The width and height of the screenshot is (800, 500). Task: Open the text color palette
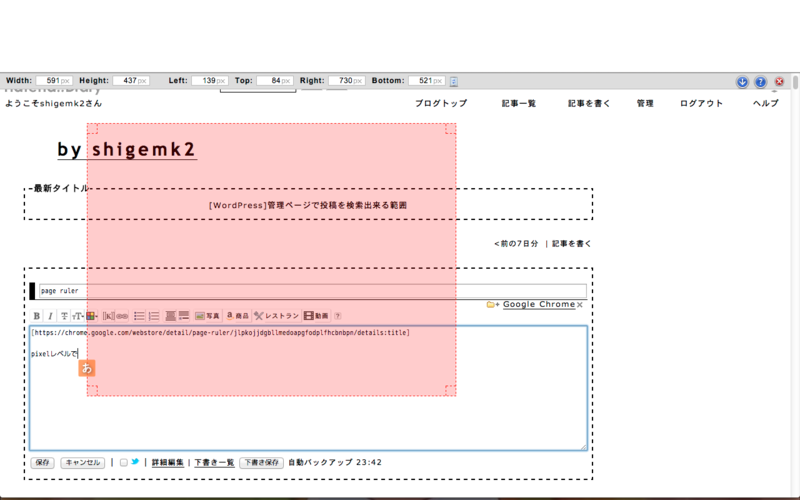[x=92, y=316]
